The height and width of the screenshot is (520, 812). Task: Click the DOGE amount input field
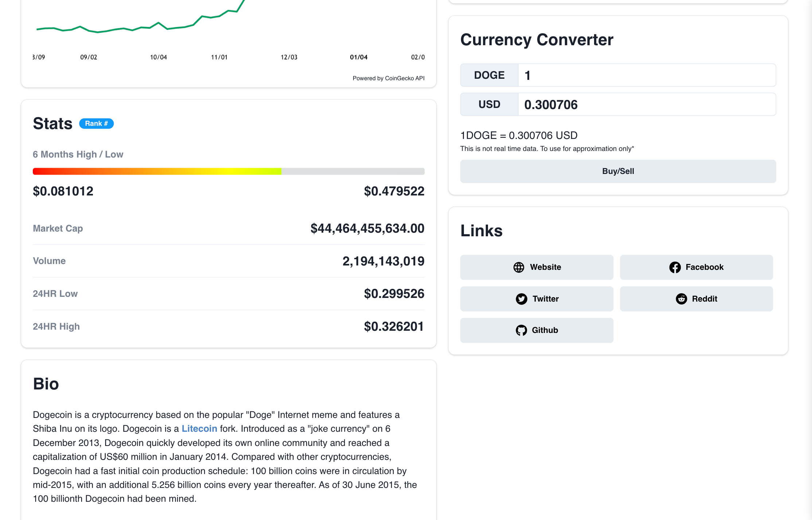click(647, 75)
